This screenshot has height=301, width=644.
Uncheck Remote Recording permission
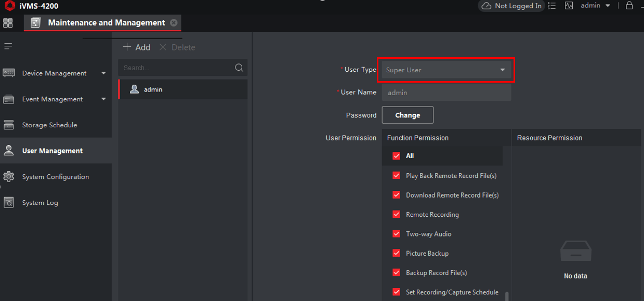(x=397, y=214)
